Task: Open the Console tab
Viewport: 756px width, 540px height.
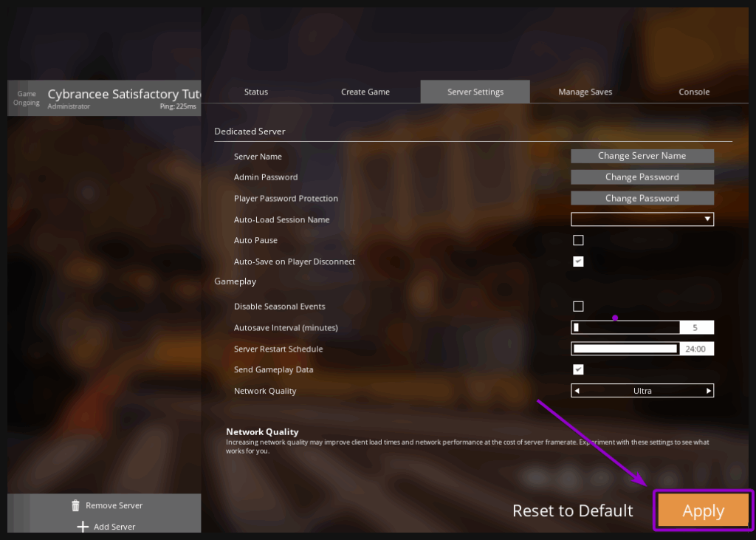Action: 694,92
